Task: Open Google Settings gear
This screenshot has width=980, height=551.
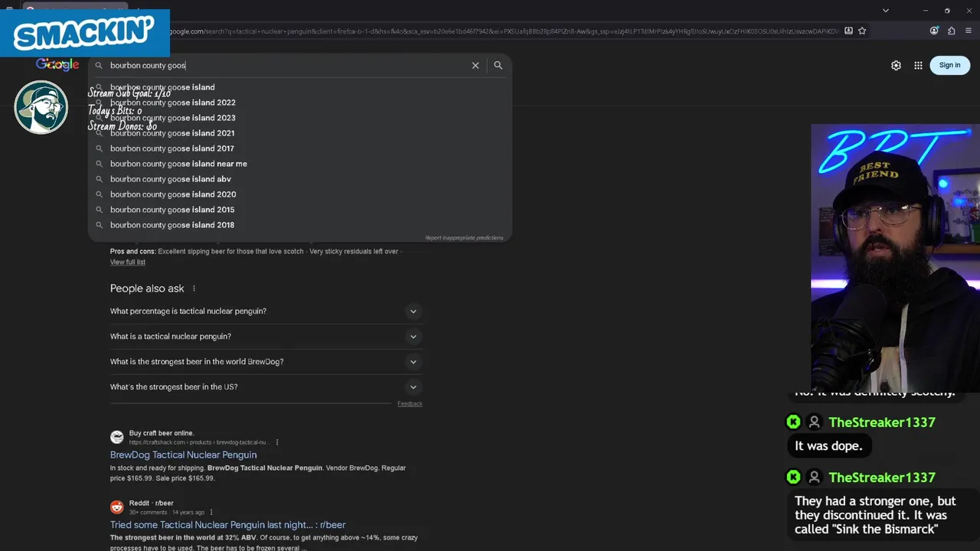Action: [896, 66]
